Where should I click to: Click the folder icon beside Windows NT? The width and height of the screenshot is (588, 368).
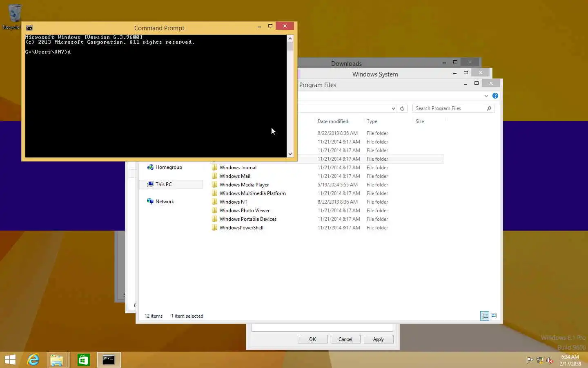[x=215, y=202]
